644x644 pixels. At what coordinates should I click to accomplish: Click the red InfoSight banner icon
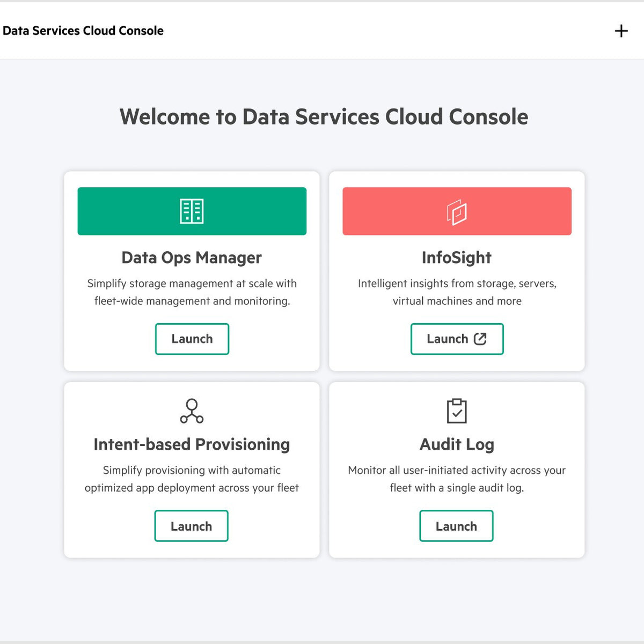pos(457,212)
